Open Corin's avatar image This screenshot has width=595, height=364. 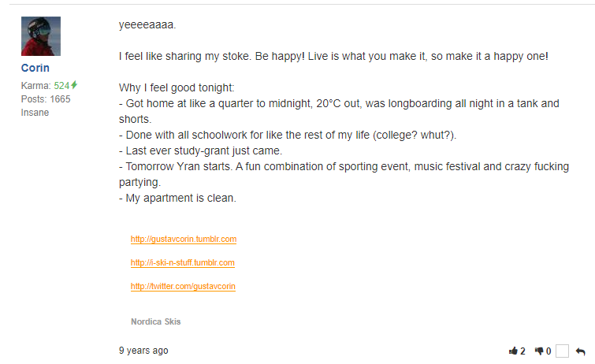[40, 36]
